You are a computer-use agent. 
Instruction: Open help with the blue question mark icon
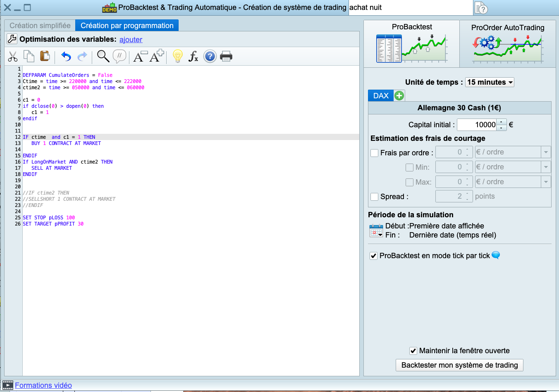pos(210,56)
